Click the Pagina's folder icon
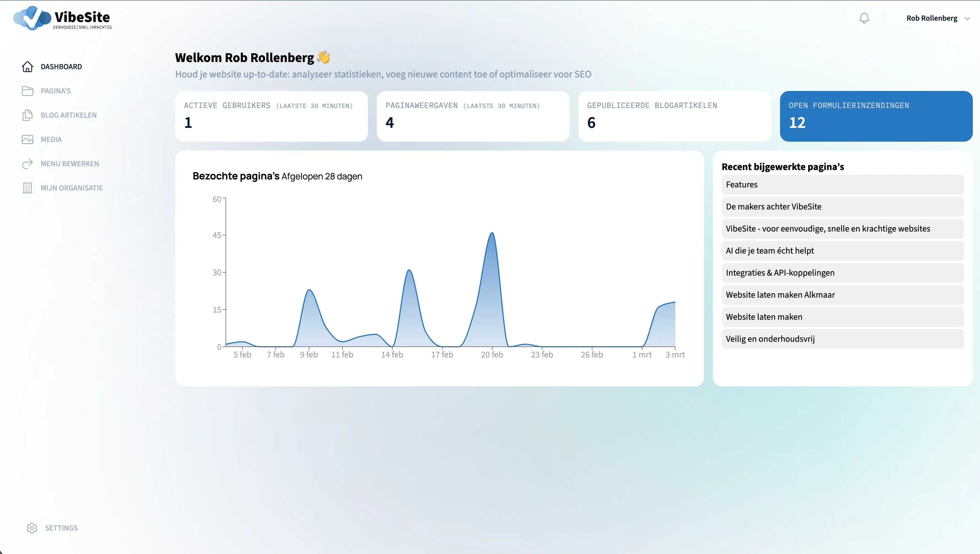980x554 pixels. pyautogui.click(x=27, y=91)
